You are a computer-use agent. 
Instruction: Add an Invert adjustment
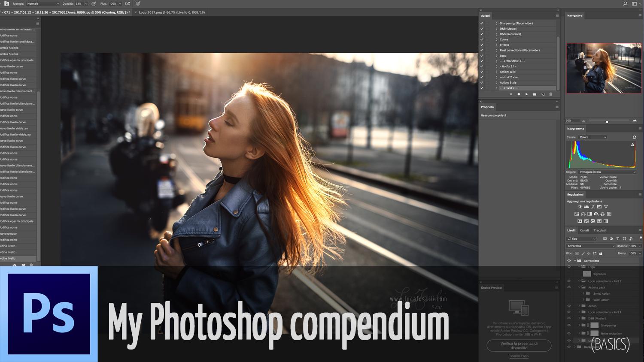[x=580, y=221]
